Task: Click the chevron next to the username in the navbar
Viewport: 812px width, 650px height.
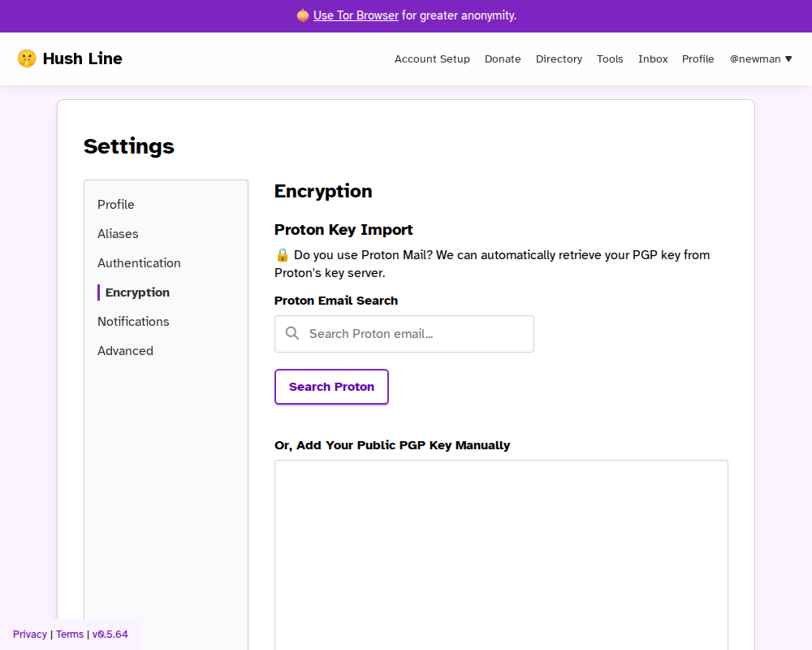Action: coord(788,58)
